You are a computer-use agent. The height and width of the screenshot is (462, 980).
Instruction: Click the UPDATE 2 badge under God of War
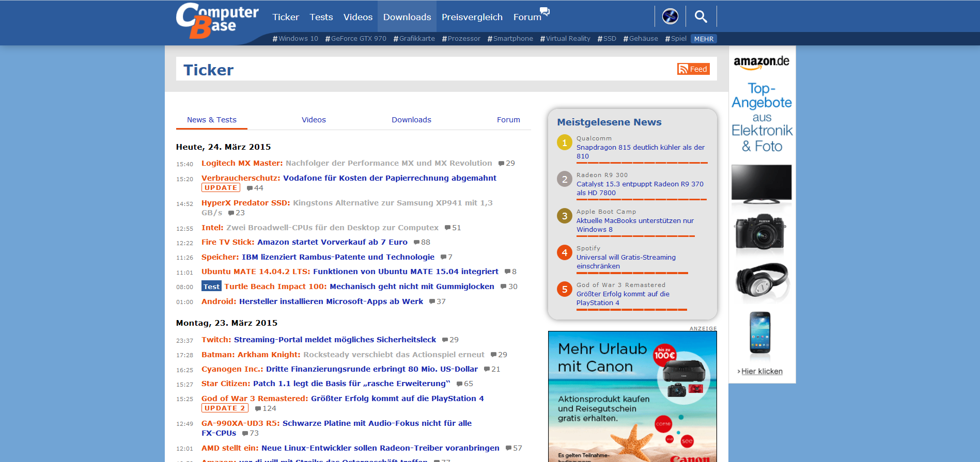(225, 408)
